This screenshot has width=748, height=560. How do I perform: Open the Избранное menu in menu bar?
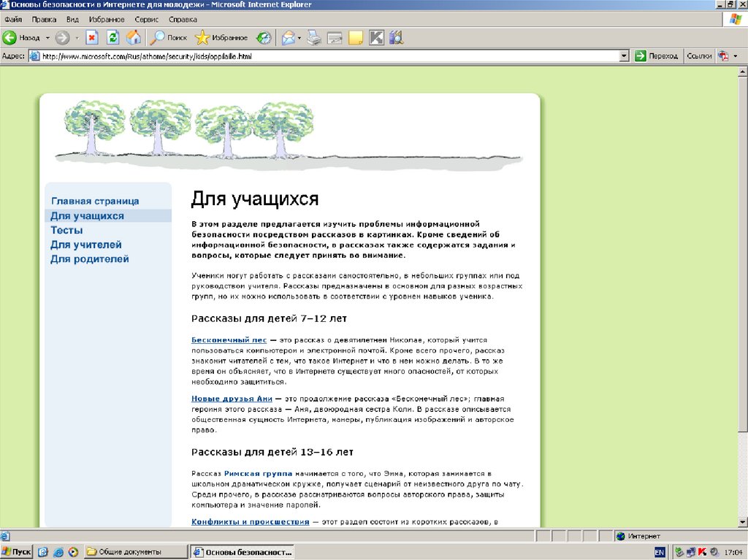point(107,20)
